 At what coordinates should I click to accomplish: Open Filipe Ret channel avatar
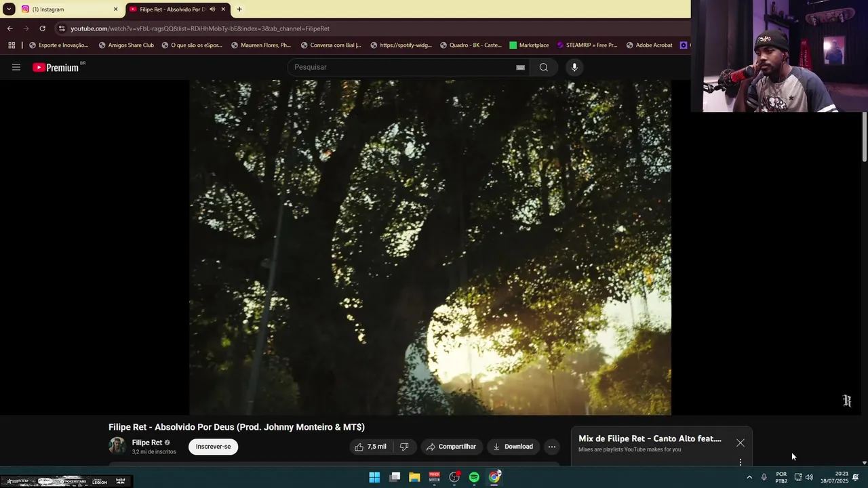pyautogui.click(x=117, y=446)
